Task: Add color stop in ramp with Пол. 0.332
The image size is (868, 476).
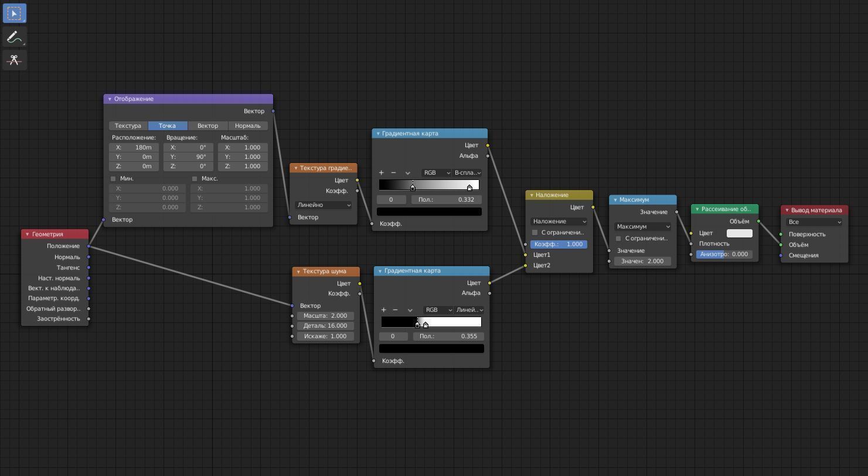Action: 381,172
